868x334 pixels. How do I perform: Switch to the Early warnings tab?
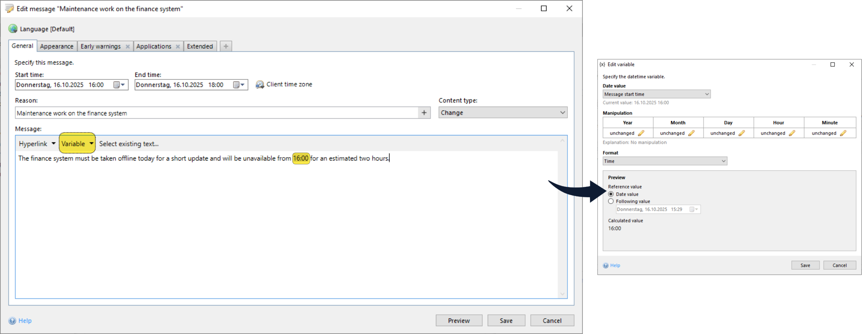(101, 46)
